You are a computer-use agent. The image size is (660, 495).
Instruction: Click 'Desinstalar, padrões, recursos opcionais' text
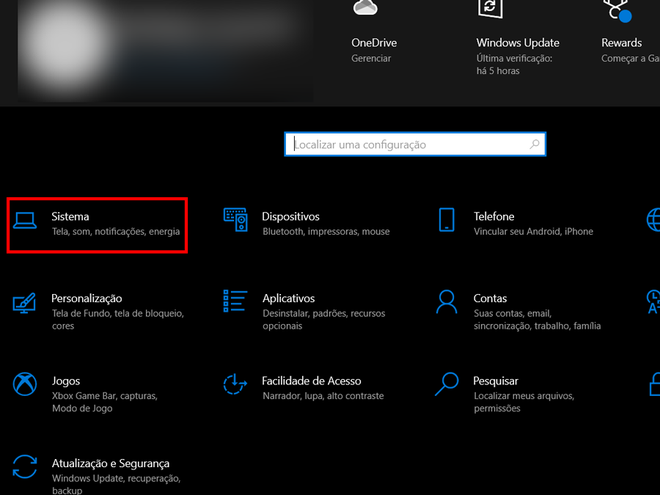[324, 319]
